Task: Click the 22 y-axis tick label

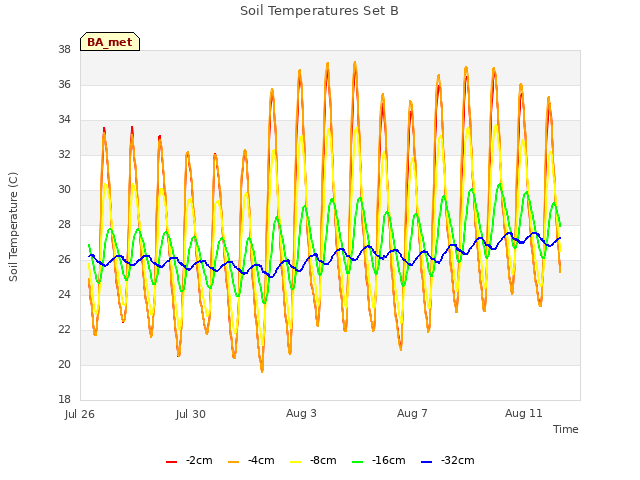Action: [x=64, y=329]
